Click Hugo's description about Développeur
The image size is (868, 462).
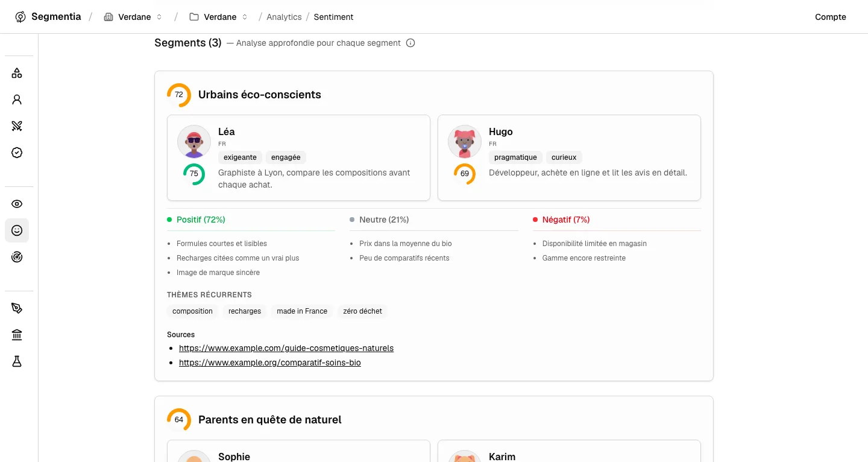[588, 172]
